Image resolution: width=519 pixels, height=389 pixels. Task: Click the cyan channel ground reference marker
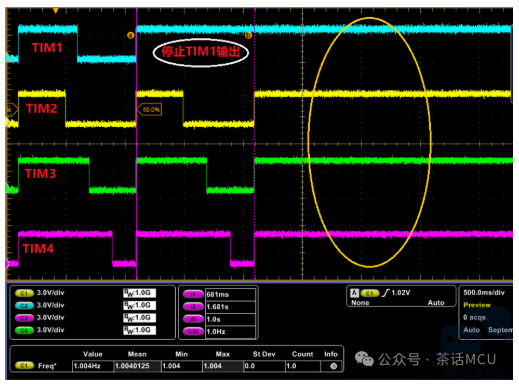tap(7, 57)
